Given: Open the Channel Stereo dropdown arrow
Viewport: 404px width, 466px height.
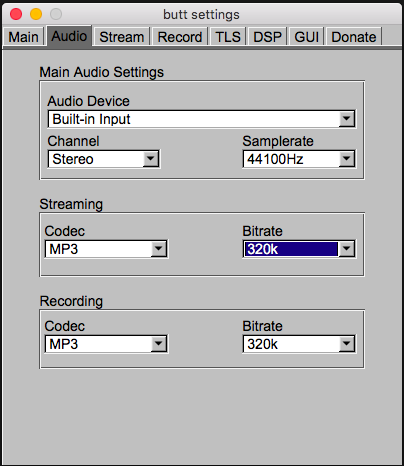Looking at the screenshot, I should point(151,159).
